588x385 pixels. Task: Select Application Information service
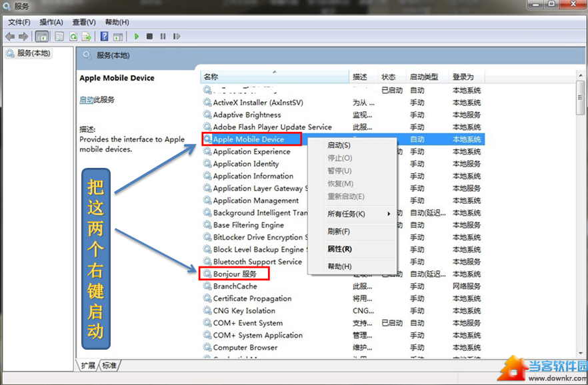[253, 176]
